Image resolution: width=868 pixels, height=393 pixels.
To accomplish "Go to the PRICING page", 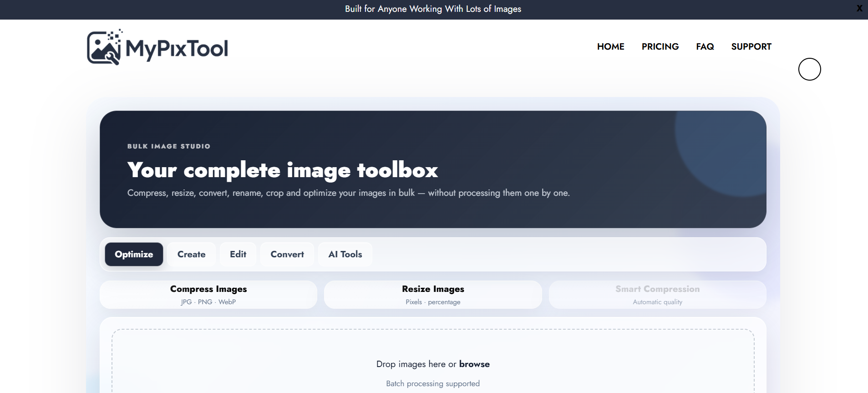I will [660, 46].
